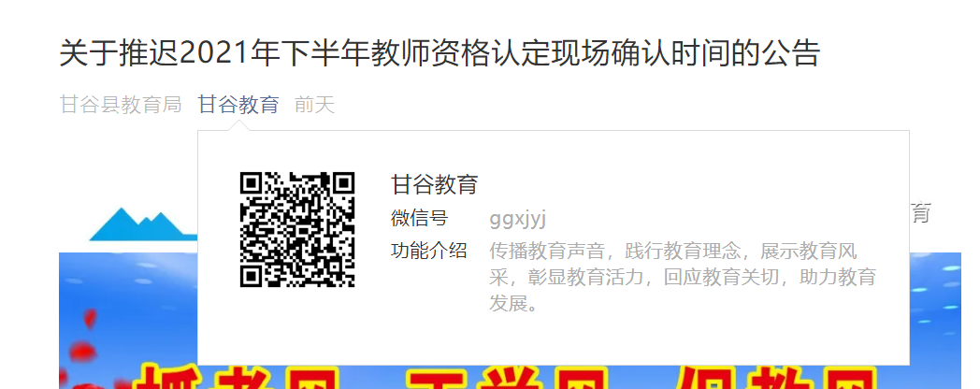980x389 pixels.
Task: Click the QR code in the account popup
Action: pyautogui.click(x=297, y=229)
